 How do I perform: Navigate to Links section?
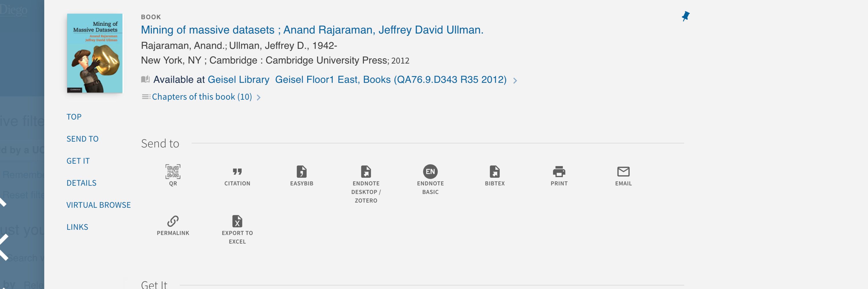pos(77,227)
